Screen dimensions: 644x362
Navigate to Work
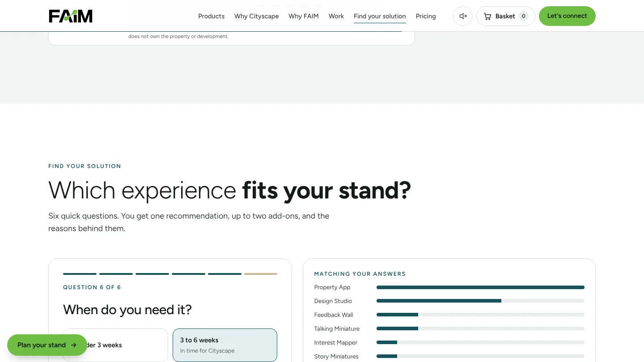click(336, 16)
